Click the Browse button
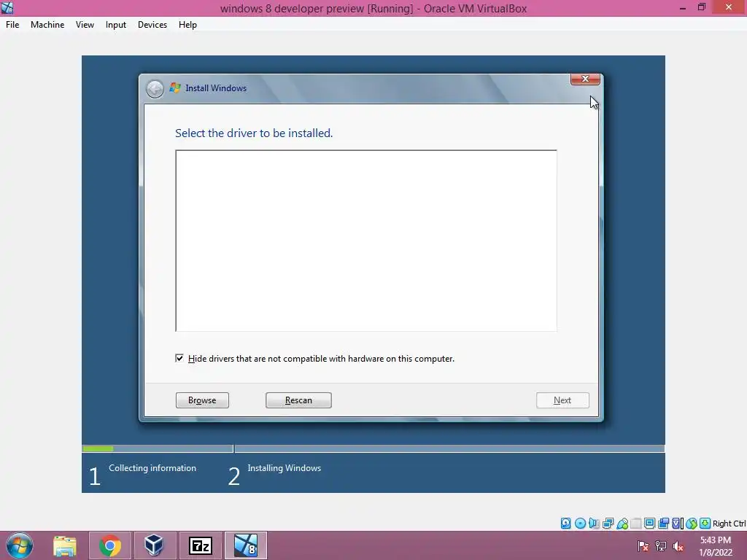Image resolution: width=747 pixels, height=560 pixels. pyautogui.click(x=202, y=400)
